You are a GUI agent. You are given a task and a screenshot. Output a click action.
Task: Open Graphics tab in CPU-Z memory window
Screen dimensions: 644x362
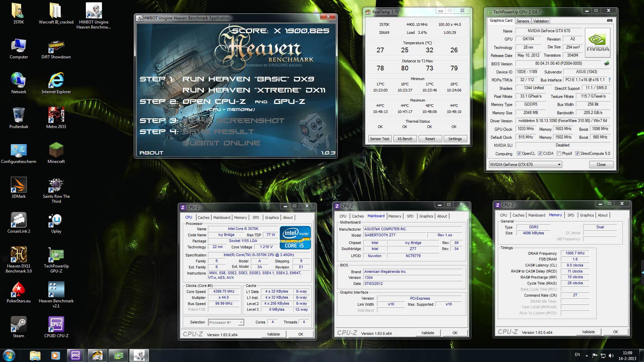587,215
